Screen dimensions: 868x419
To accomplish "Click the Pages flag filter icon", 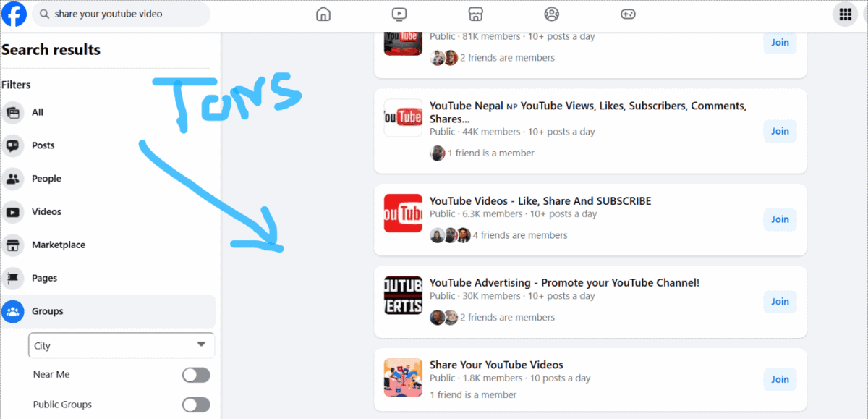I will click(13, 278).
